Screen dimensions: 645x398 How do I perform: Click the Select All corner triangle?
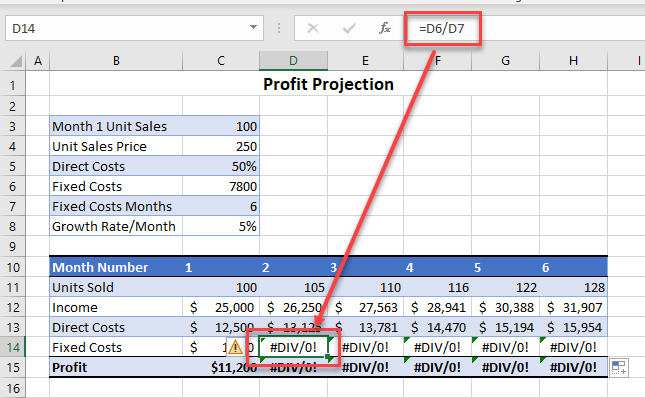[x=16, y=61]
